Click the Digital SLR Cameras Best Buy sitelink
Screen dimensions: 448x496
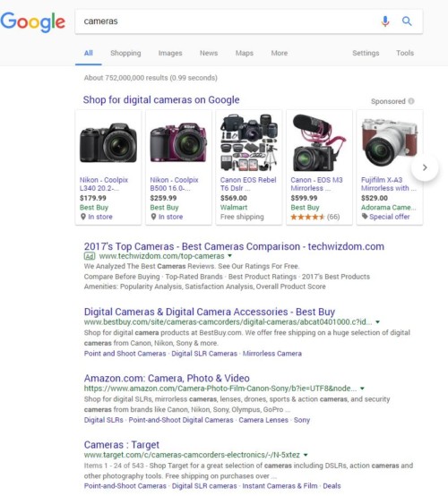204,354
